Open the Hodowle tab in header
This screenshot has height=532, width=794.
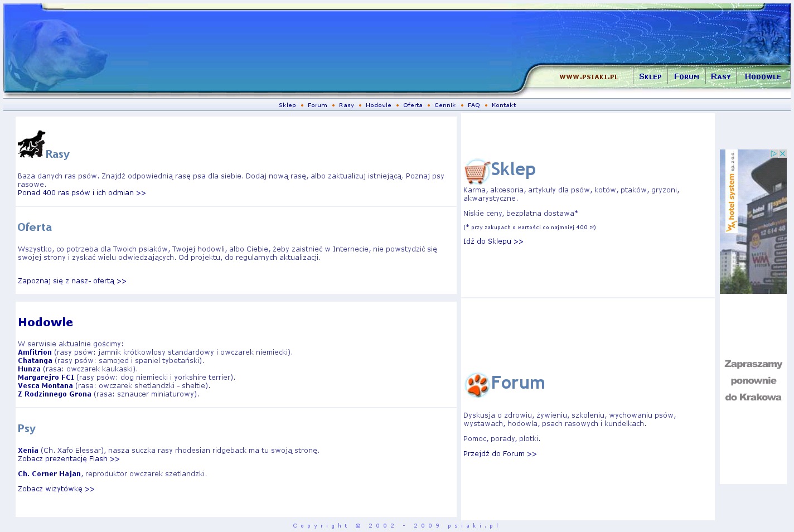click(763, 77)
